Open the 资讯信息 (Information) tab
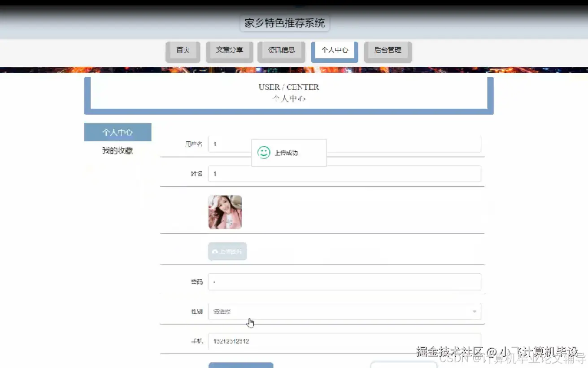This screenshot has height=368, width=588. (281, 51)
